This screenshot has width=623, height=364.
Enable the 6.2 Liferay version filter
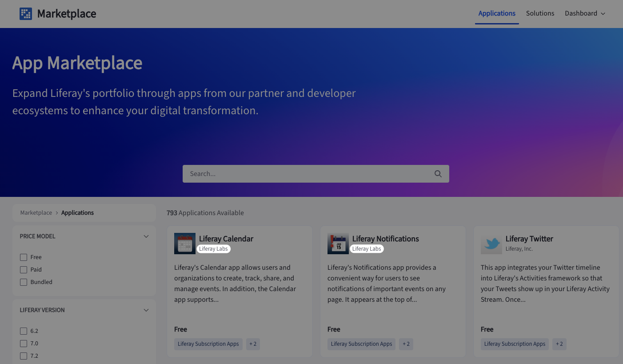tap(24, 331)
